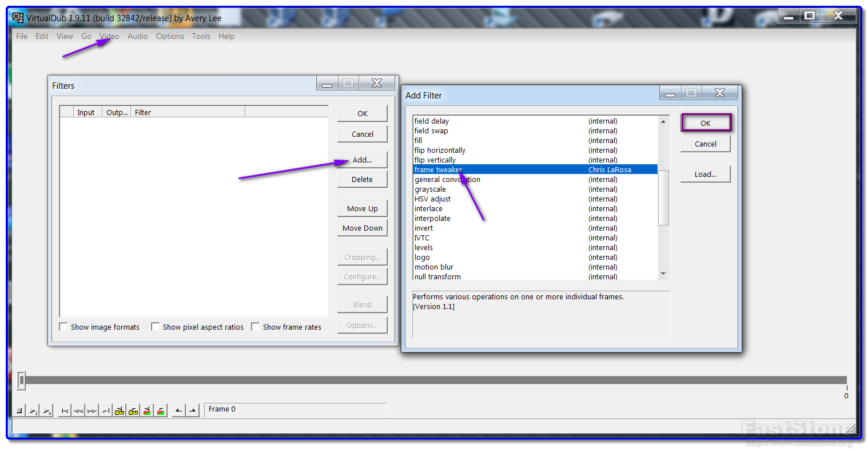The width and height of the screenshot is (868, 451).
Task: Click the filter list scrollbar down arrow
Action: tap(663, 274)
